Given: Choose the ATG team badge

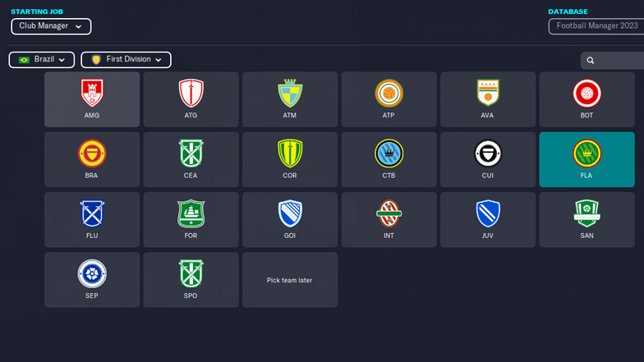Looking at the screenshot, I should (x=191, y=93).
